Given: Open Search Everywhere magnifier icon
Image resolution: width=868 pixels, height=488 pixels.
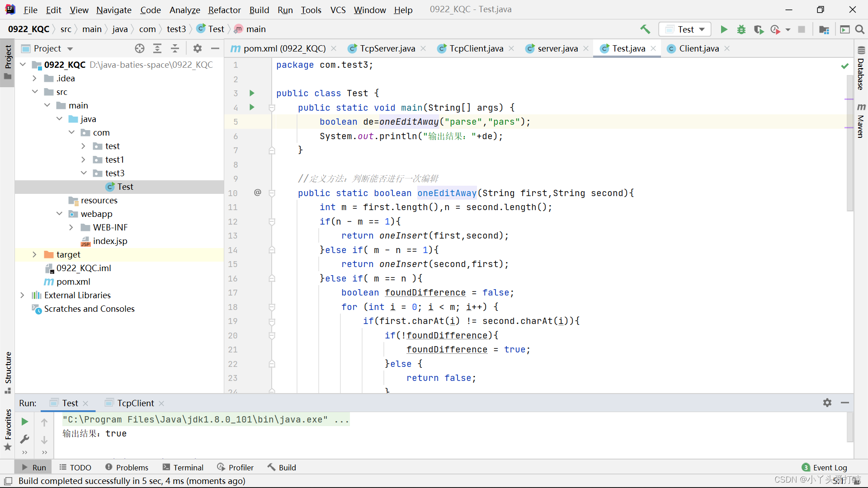Looking at the screenshot, I should (x=860, y=29).
